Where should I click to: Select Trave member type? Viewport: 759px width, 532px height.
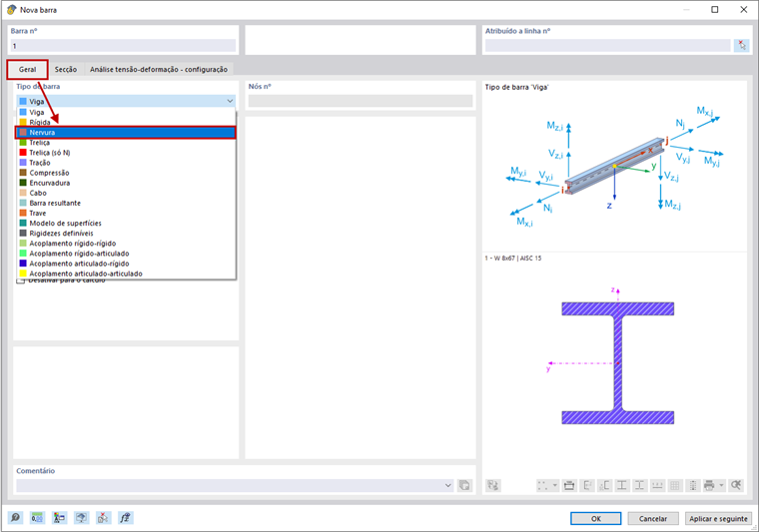tap(126, 214)
